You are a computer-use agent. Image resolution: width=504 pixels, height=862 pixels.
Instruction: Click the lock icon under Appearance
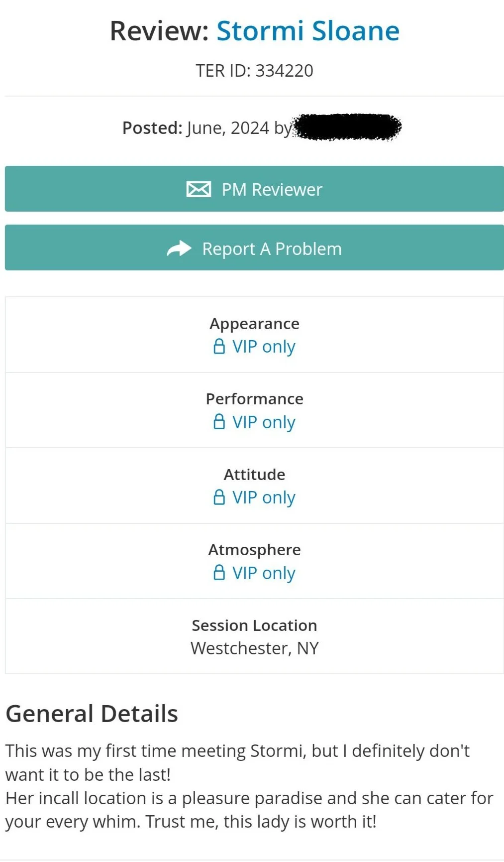click(x=219, y=346)
